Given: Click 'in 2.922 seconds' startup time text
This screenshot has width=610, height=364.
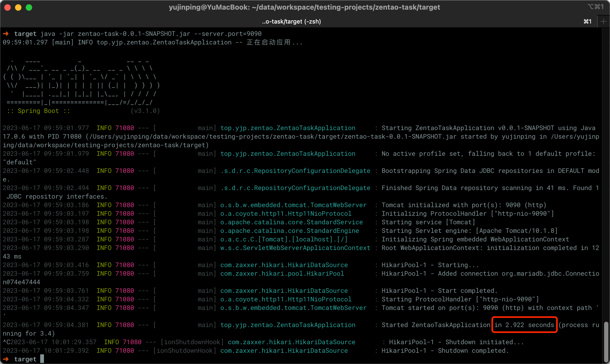Looking at the screenshot, I should [524, 325].
